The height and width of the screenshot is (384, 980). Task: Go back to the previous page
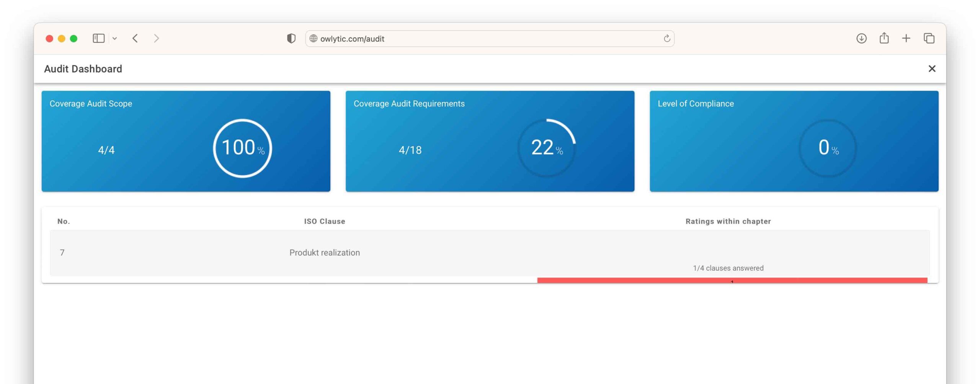pyautogui.click(x=135, y=38)
